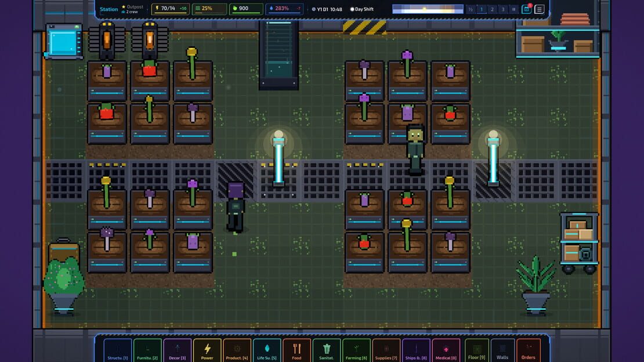Open the Structure build category
The image size is (644, 362).
[x=117, y=350]
